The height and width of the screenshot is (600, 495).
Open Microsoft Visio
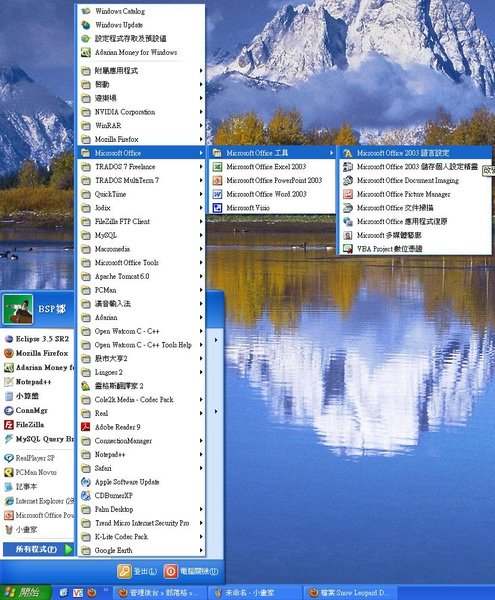tap(272, 208)
